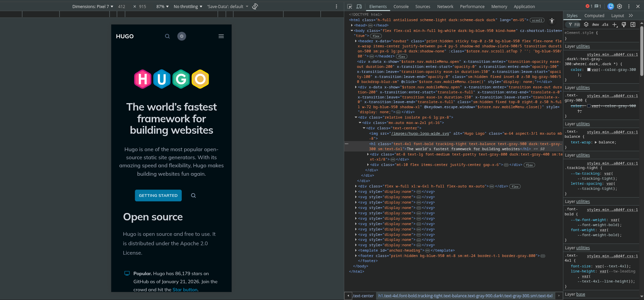Viewport: 644px width, 300px height.
Task: Switch to the Computed styles tab
Action: click(x=594, y=15)
